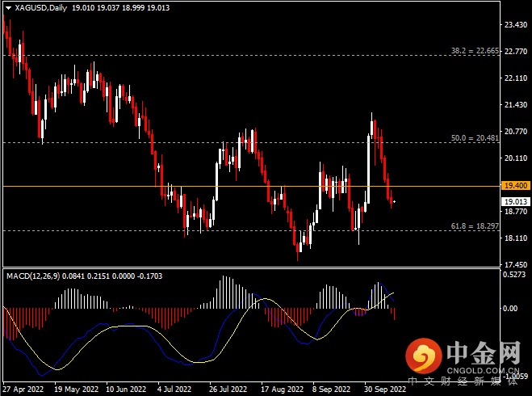Click the 22.770 price axis value
Screen dimensions: 532x396
point(516,51)
